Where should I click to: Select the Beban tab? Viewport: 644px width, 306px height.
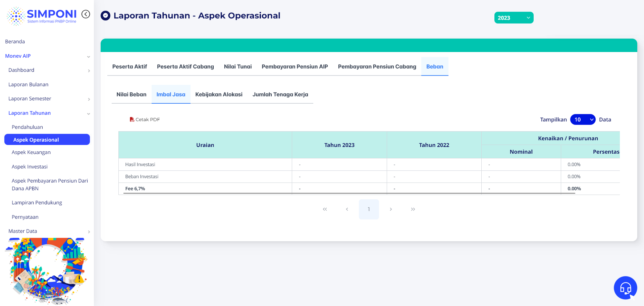click(x=435, y=66)
